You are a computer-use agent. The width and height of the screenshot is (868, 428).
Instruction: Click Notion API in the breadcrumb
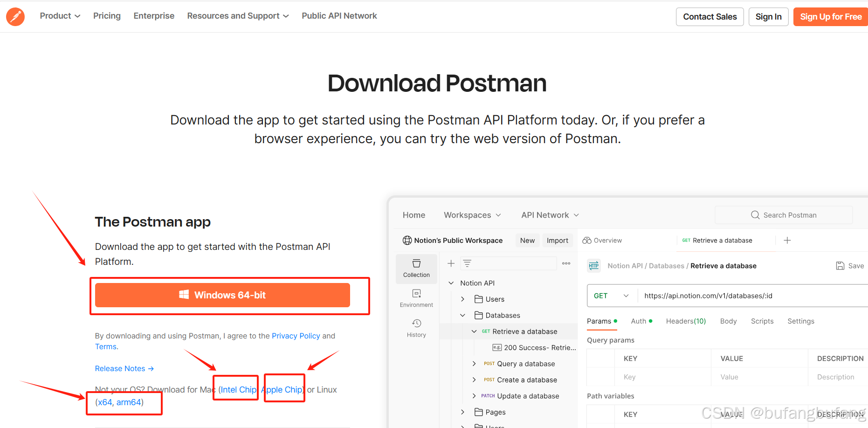point(625,266)
